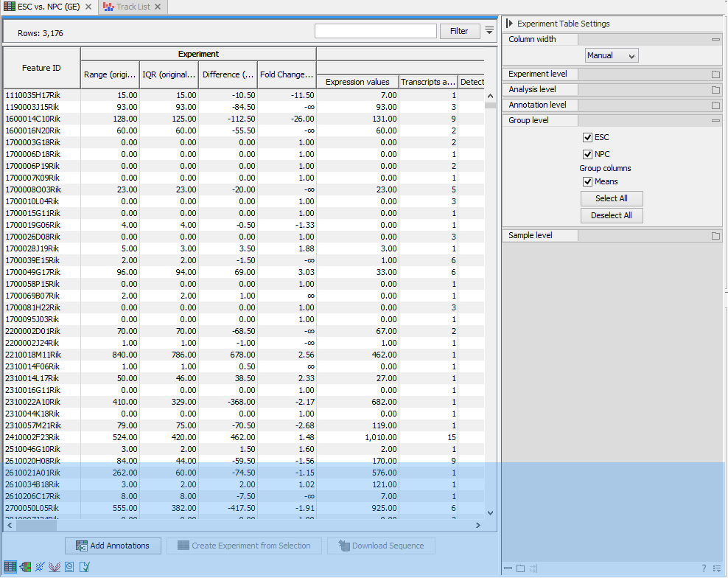Open the volcano plot view
The height and width of the screenshot is (578, 728).
(x=54, y=566)
